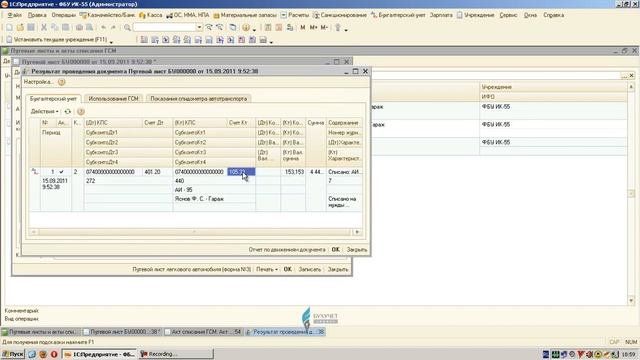Open the Печать dropdown in Путевой лист window
The height and width of the screenshot is (360, 640).
(x=267, y=269)
